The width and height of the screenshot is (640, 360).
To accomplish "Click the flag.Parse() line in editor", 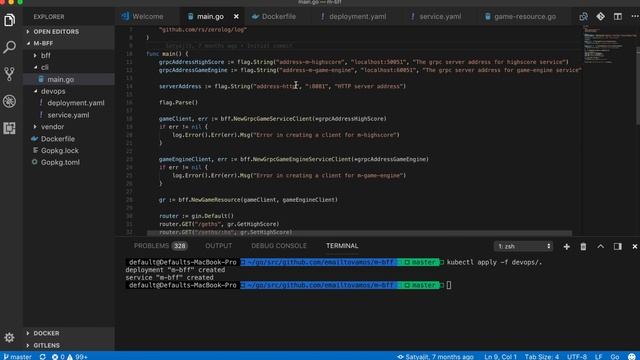I will click(x=178, y=102).
